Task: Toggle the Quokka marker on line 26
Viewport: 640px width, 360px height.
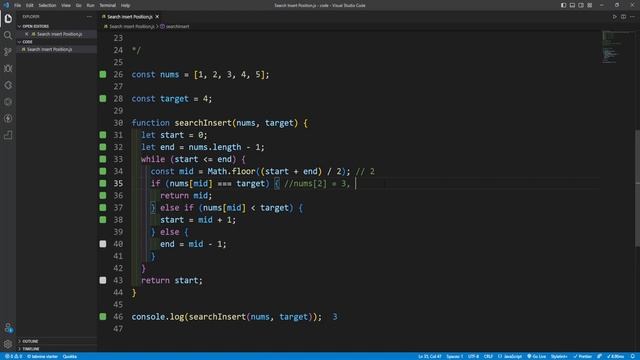Action: [x=103, y=74]
